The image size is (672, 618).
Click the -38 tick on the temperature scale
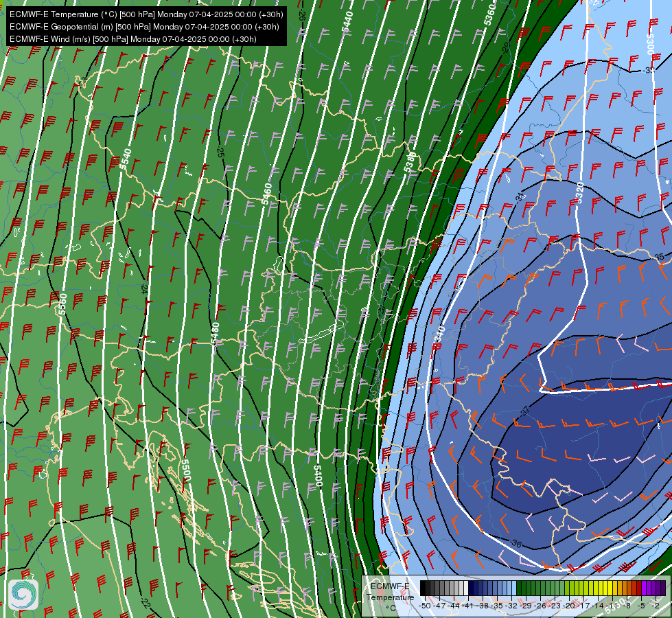pyautogui.click(x=482, y=606)
